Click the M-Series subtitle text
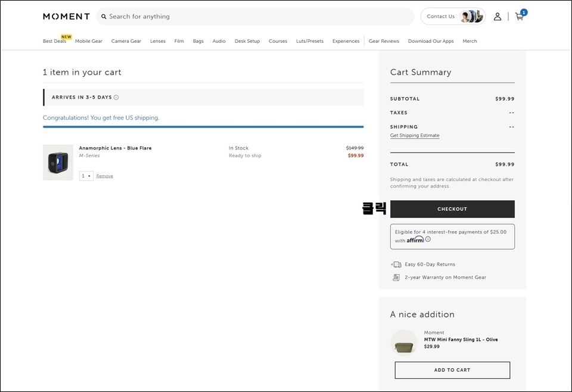The width and height of the screenshot is (572, 392). tap(89, 155)
